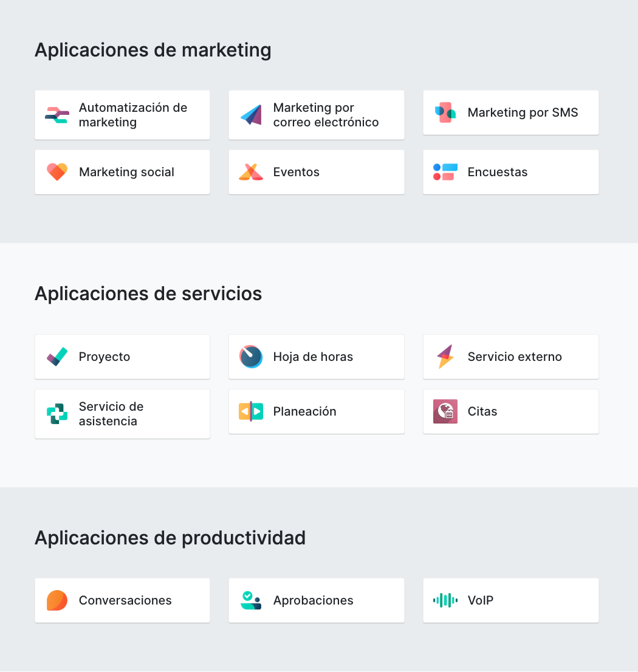638x672 pixels.
Task: Click the Marketing por SMS icon
Action: pos(445,112)
